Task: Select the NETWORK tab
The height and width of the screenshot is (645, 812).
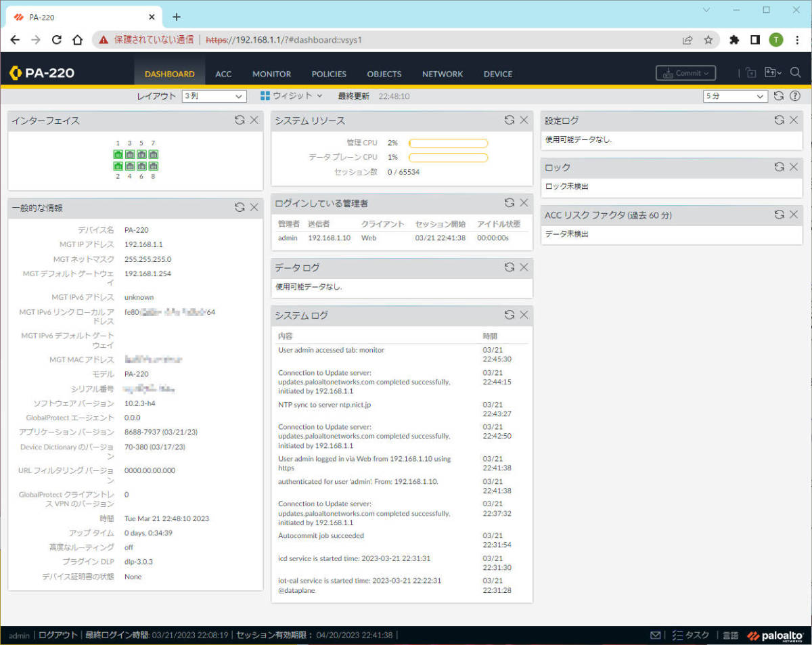Action: tap(443, 74)
